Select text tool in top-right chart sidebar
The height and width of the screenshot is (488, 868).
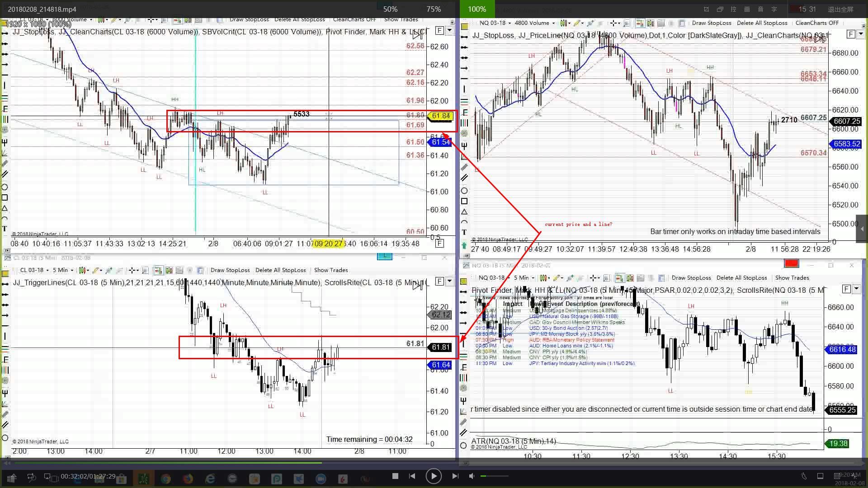(x=464, y=232)
